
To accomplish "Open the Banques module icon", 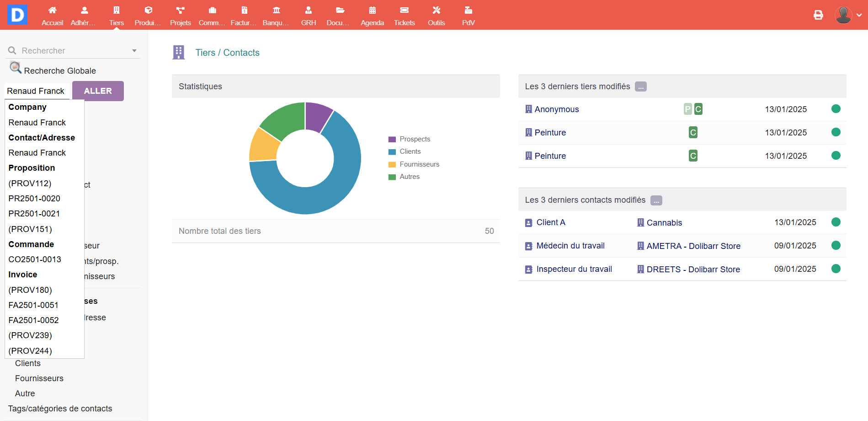I will (x=276, y=11).
